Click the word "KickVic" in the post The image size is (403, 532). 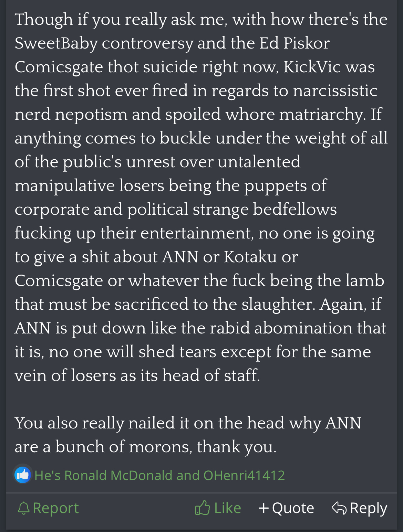tap(312, 67)
